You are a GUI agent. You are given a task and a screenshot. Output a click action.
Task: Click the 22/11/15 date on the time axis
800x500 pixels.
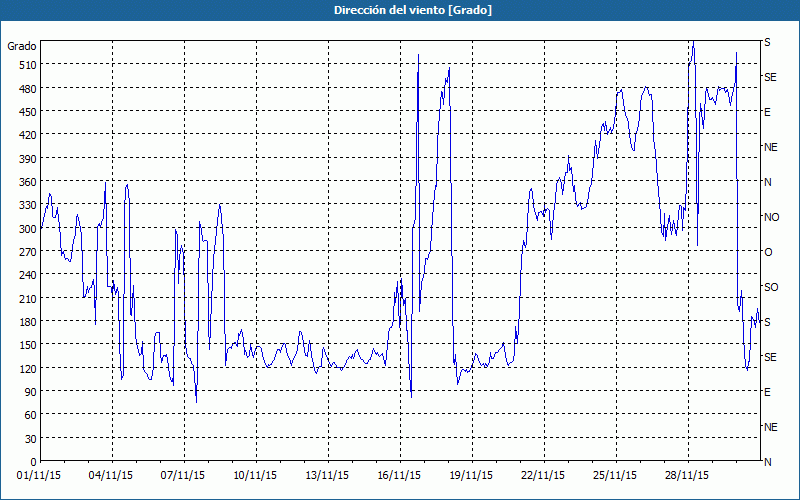(x=543, y=476)
